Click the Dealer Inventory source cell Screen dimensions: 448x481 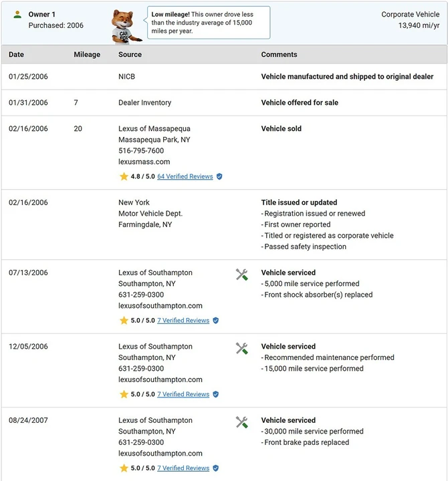pos(145,102)
